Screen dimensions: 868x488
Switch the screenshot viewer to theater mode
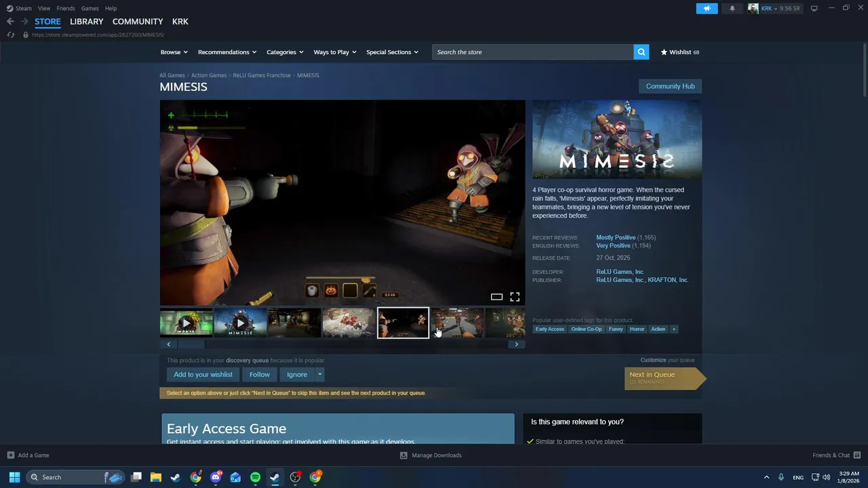tap(496, 297)
